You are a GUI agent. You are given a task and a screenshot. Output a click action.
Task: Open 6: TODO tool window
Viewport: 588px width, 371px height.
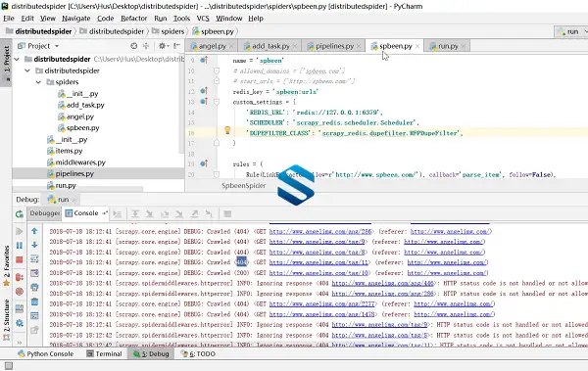pyautogui.click(x=198, y=353)
